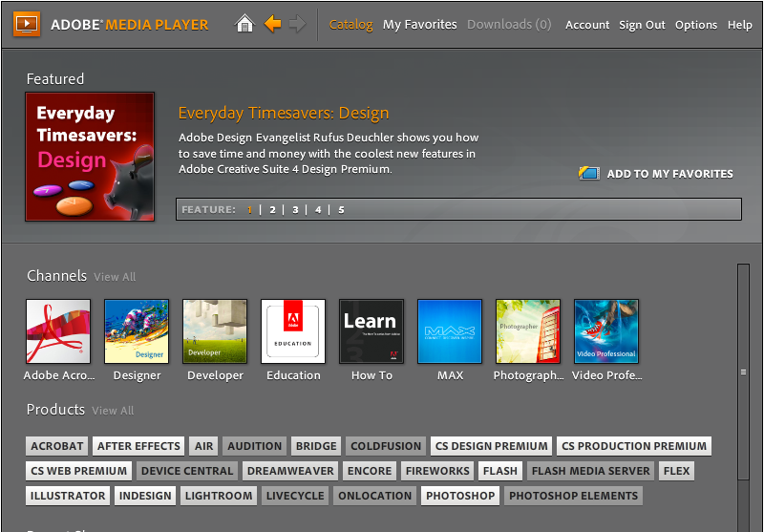Click the Everyday Timesavers Design featured thumbnail

pyautogui.click(x=90, y=157)
